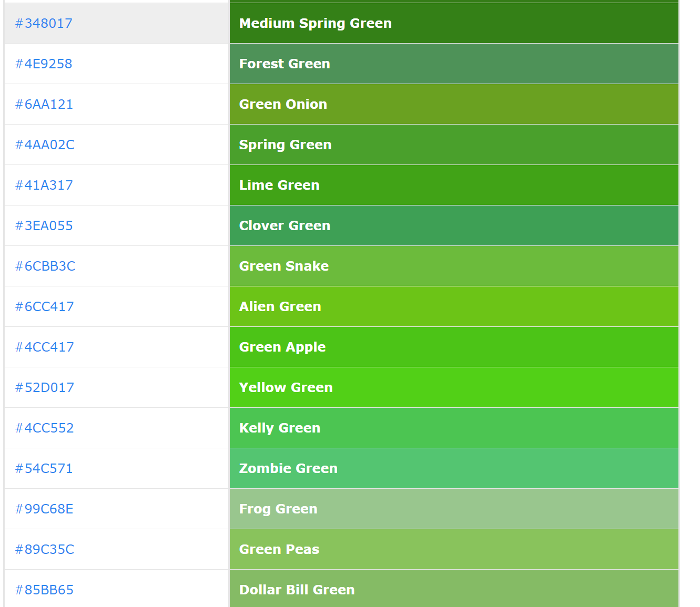Open the #41A317 hex code link
The image size is (700, 607).
(x=44, y=185)
